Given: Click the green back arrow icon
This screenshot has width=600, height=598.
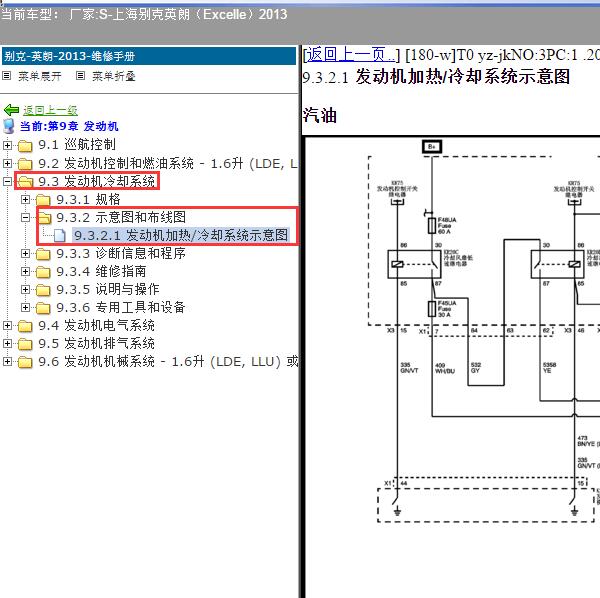Looking at the screenshot, I should click(x=11, y=110).
